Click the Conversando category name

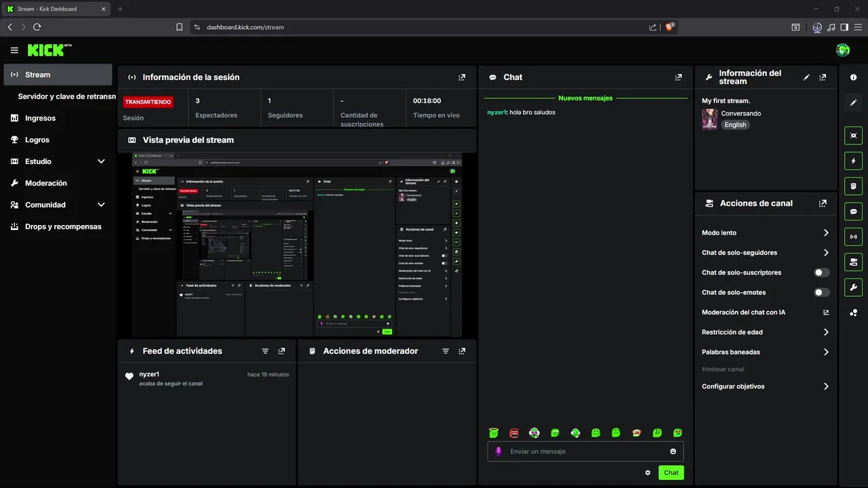(741, 113)
